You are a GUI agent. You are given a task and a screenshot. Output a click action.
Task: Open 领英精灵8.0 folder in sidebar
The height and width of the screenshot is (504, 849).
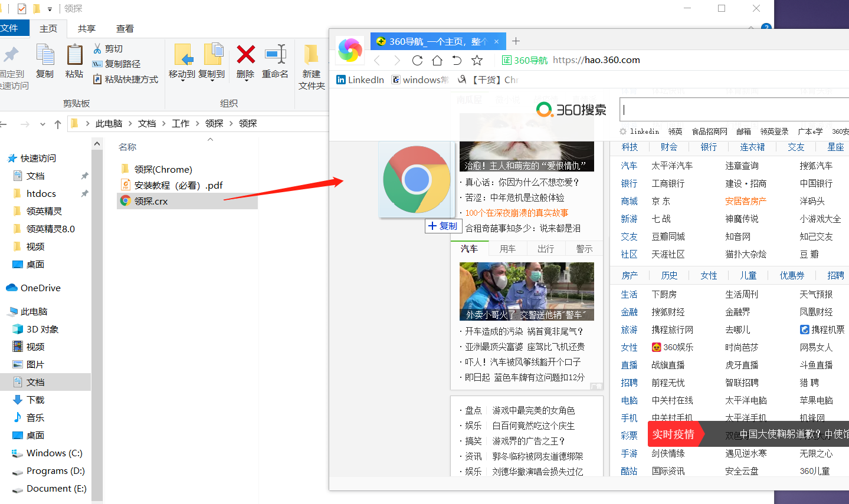pos(51,229)
